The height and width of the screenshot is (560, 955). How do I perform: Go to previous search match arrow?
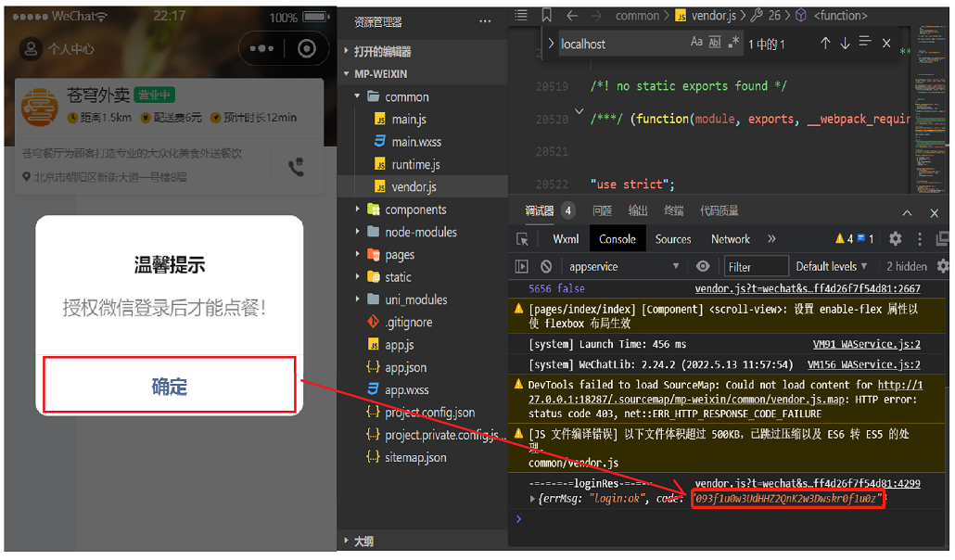824,44
